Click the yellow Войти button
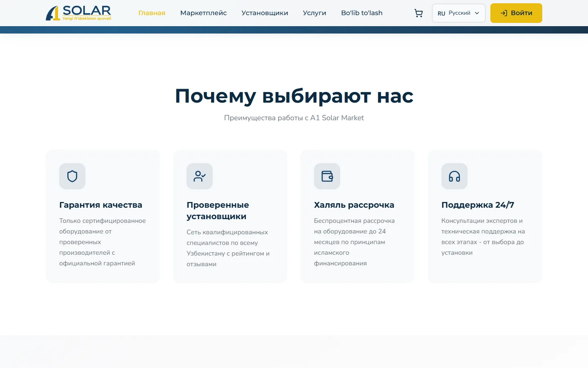Image resolution: width=588 pixels, height=368 pixels. pos(516,13)
